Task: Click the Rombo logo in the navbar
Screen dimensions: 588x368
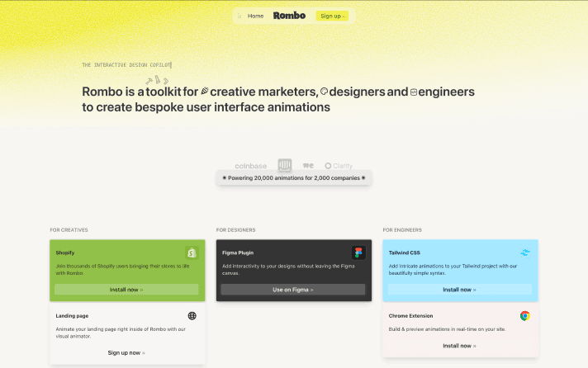Action: click(289, 16)
